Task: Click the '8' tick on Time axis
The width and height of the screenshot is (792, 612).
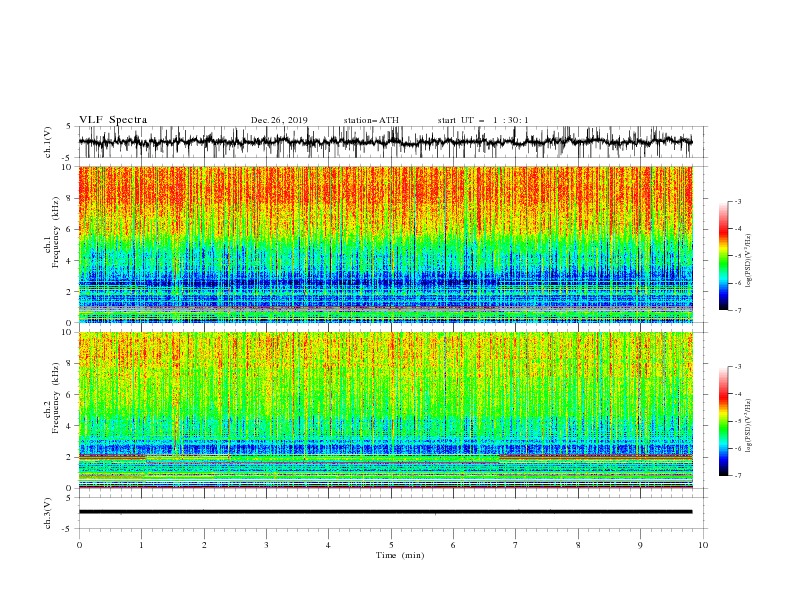Action: pos(578,545)
